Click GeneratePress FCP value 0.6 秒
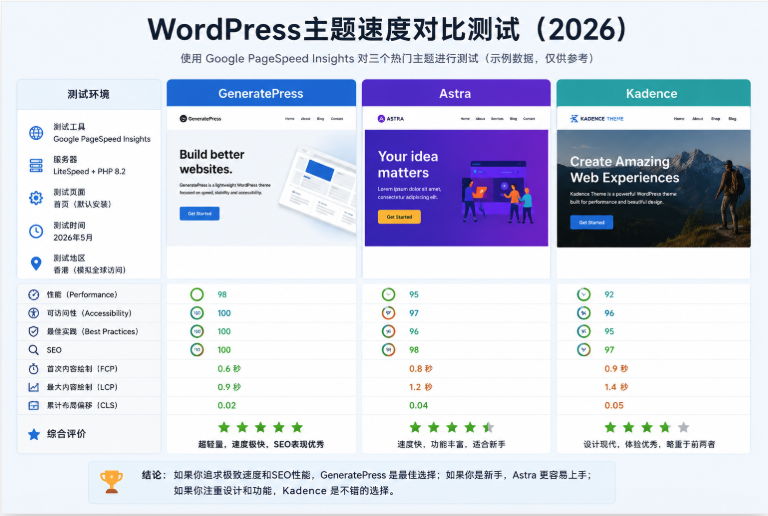 point(229,368)
